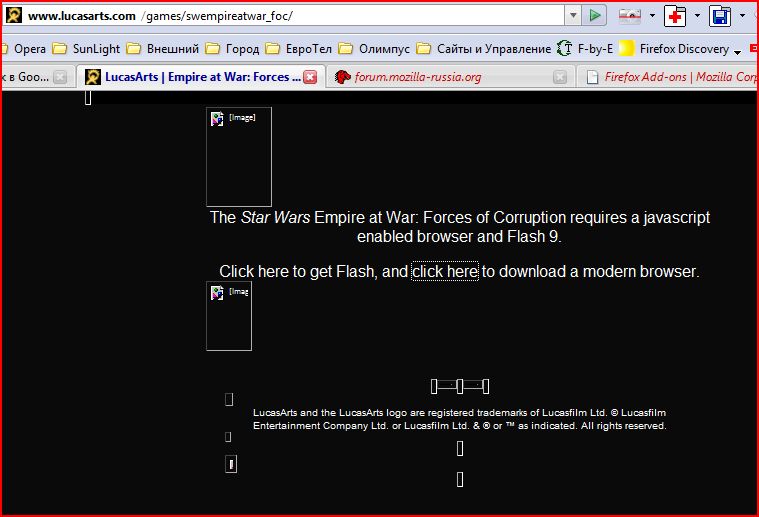This screenshot has height=517, width=759.
Task: Click the LucasArts site favicon in address bar
Action: 14,15
